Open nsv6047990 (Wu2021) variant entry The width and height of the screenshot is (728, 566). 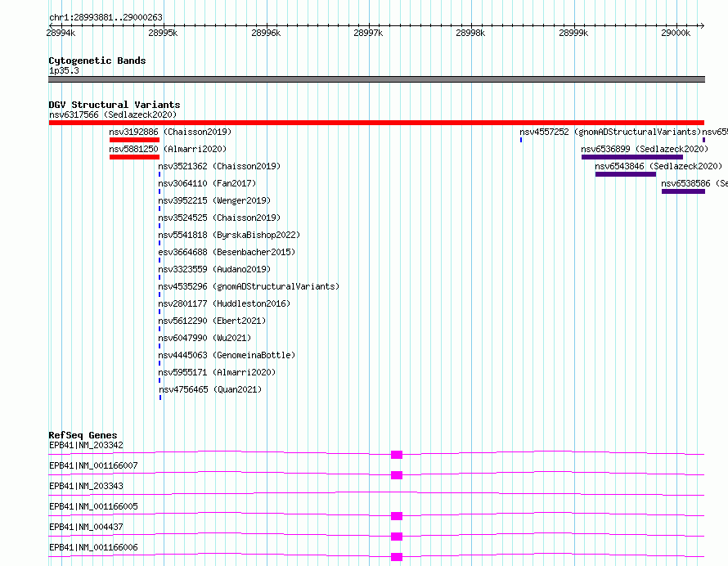point(204,338)
